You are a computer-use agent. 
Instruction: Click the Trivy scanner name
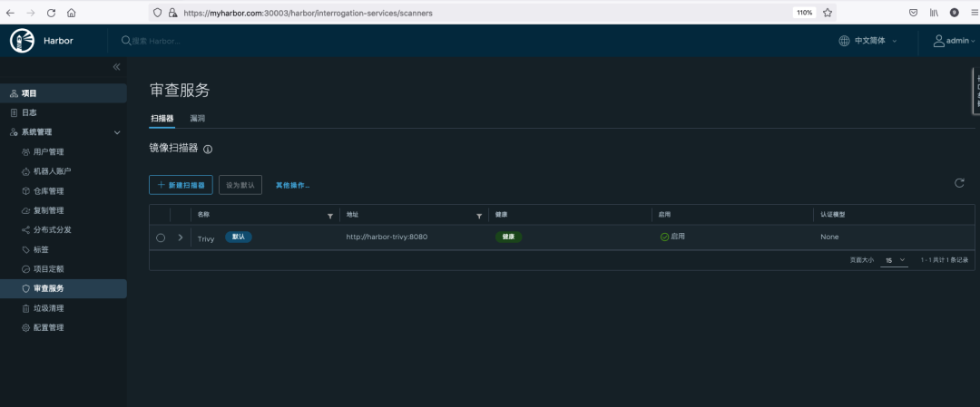(206, 237)
